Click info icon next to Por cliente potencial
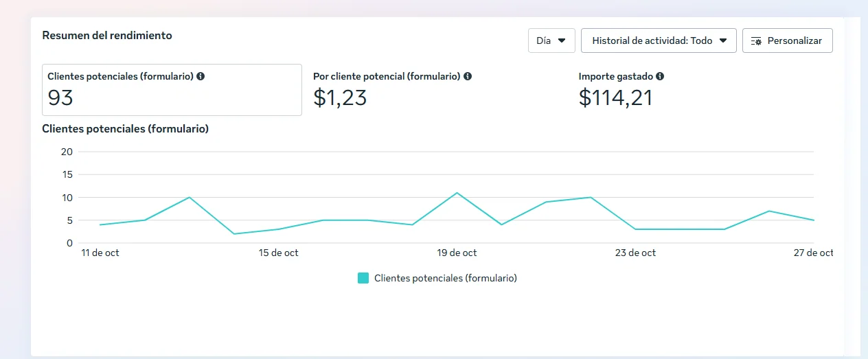The height and width of the screenshot is (359, 868). click(468, 76)
